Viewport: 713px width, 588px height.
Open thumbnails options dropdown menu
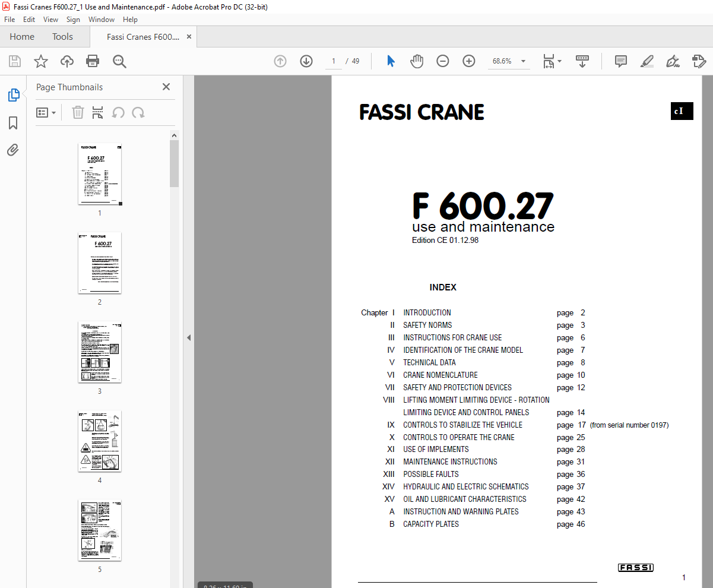pos(46,112)
